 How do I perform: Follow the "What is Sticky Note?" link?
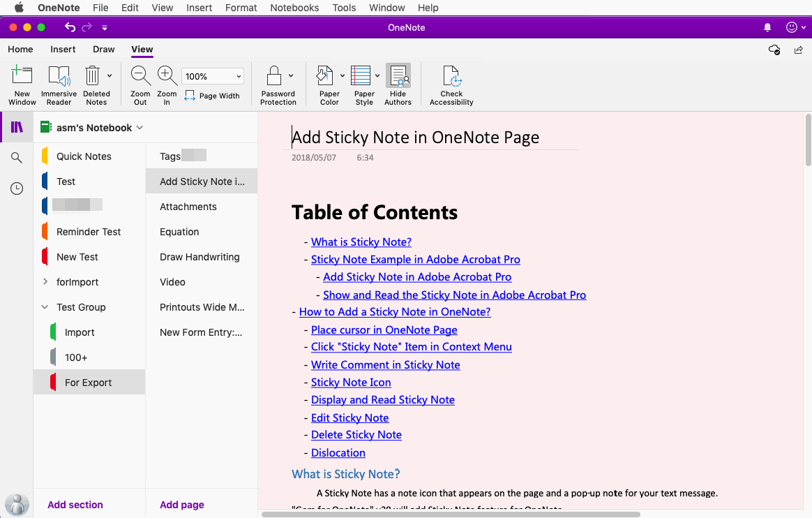361,242
